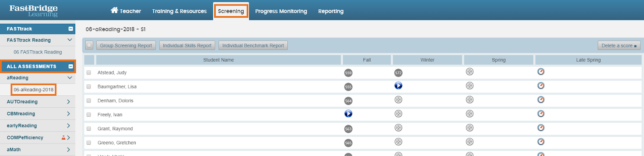Click the Fall column header
644x156 pixels.
click(367, 60)
